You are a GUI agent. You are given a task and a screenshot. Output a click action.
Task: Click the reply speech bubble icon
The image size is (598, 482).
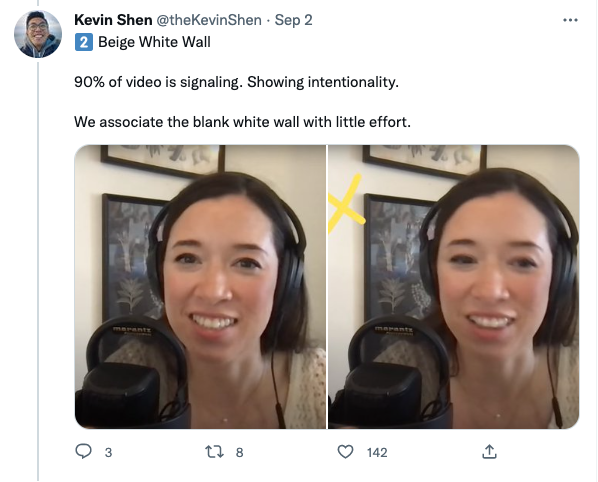pyautogui.click(x=83, y=451)
